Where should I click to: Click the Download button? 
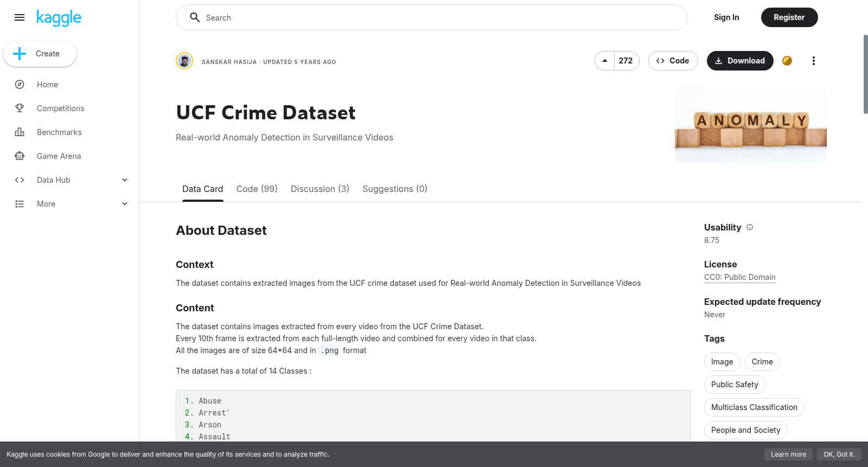tap(740, 61)
